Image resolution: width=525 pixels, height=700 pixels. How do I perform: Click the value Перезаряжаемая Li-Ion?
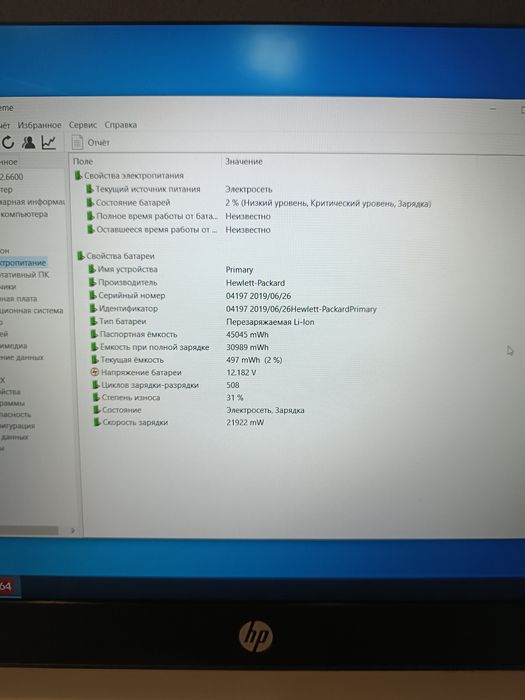[x=270, y=322]
